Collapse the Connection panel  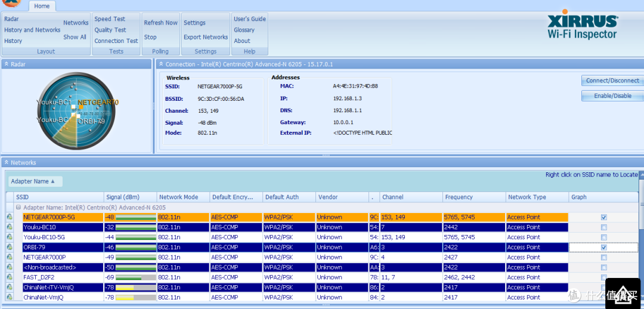point(162,64)
